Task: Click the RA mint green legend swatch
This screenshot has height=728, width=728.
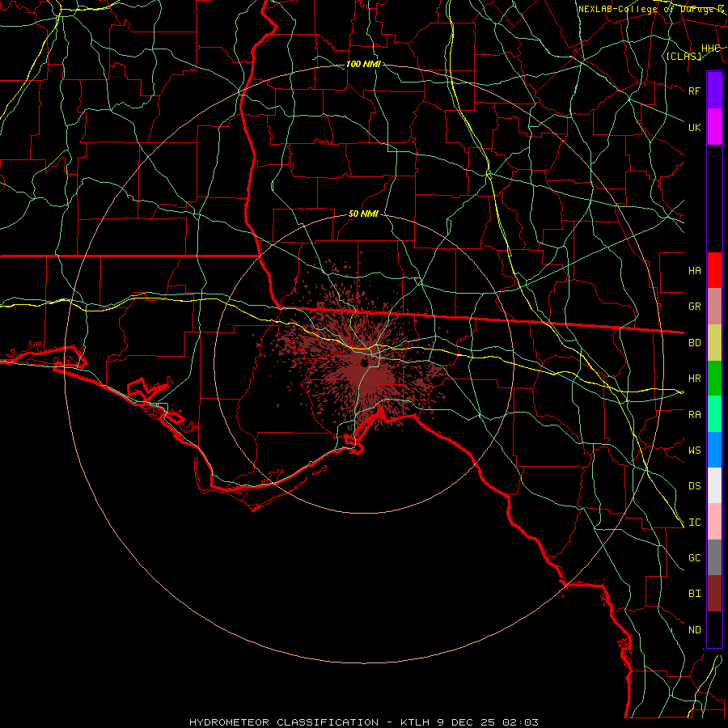Action: [x=714, y=414]
